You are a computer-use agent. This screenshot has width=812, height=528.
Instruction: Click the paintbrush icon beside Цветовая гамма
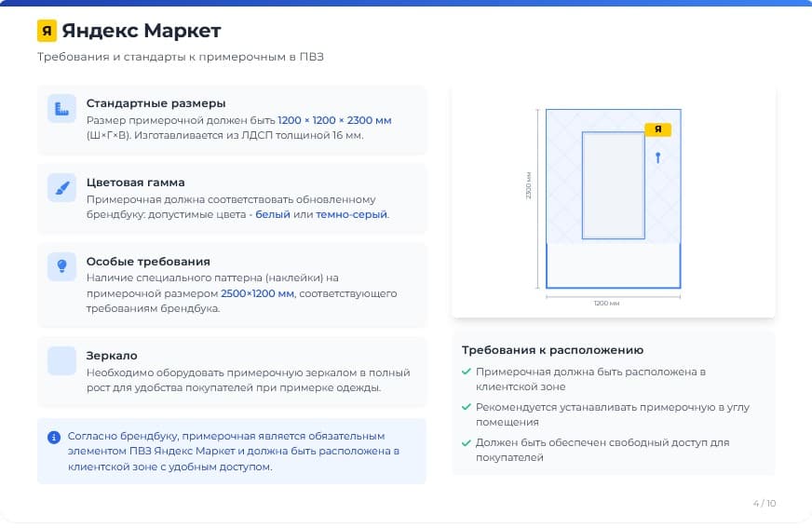61,187
